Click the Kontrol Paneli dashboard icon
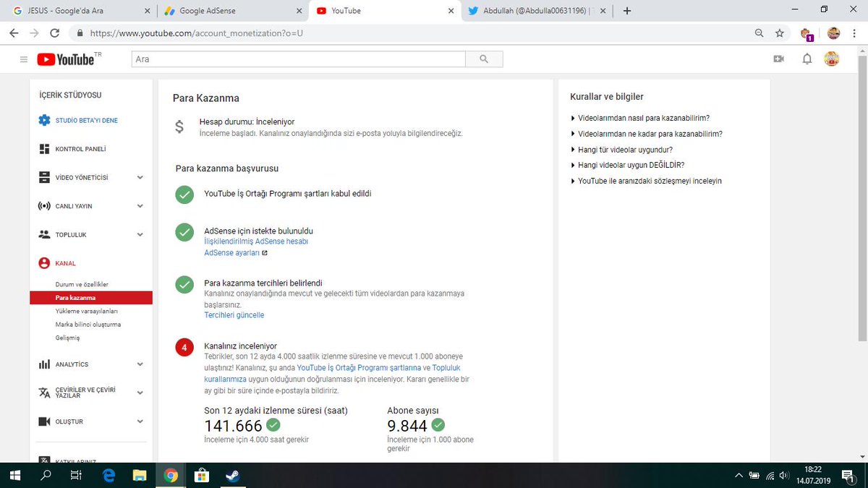 tap(44, 149)
